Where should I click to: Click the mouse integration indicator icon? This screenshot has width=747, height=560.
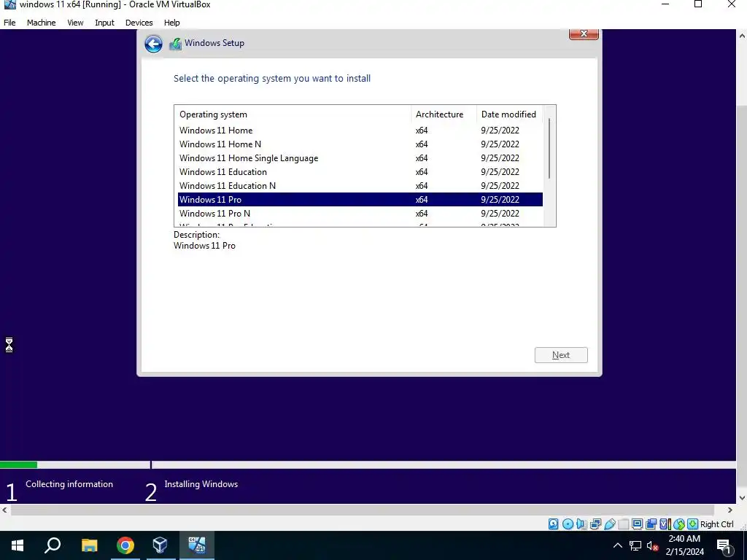679,524
